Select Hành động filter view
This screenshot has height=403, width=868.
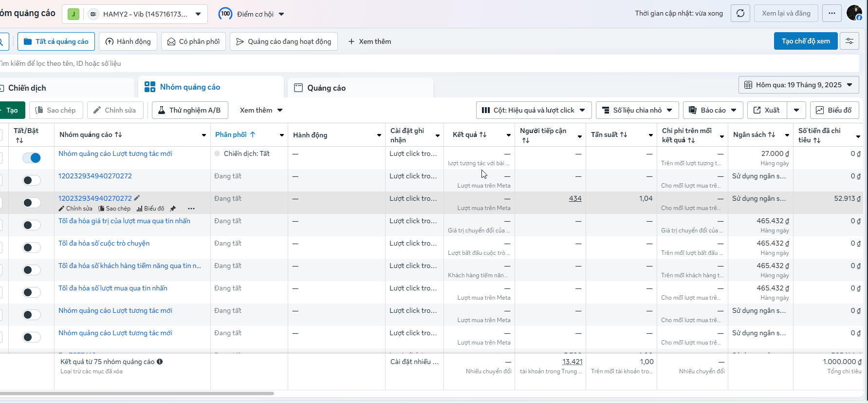click(x=128, y=41)
